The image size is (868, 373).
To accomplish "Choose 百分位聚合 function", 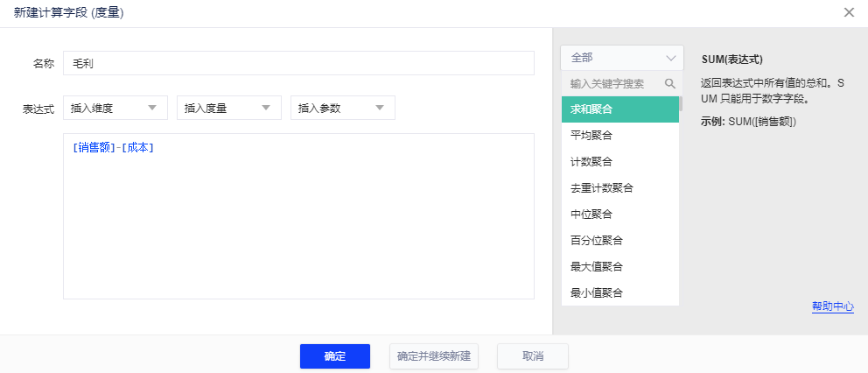I will point(620,240).
